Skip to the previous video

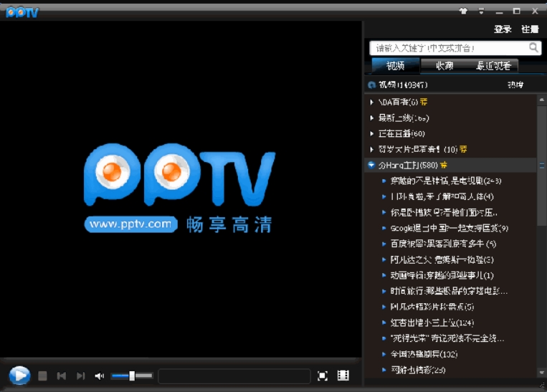pos(62,376)
